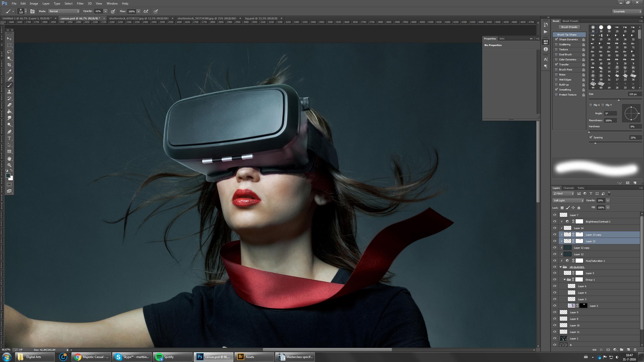This screenshot has width=644, height=362.
Task: Select the Eraser tool
Action: 9,105
